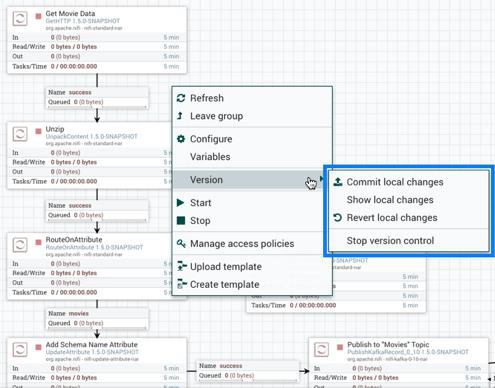Click Read/Write row of Get Movie Data
The width and height of the screenshot is (495, 388).
pos(97,47)
